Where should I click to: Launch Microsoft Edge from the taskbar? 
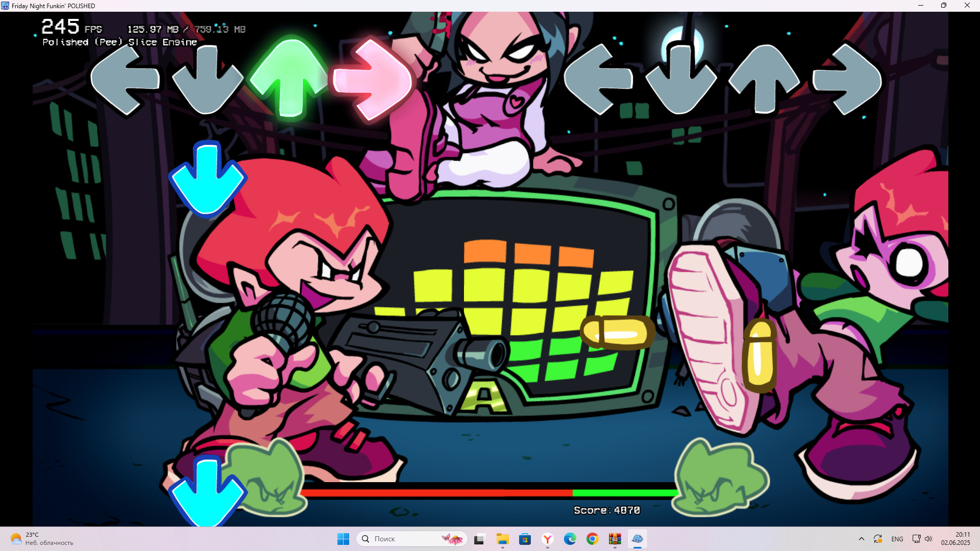coord(570,538)
